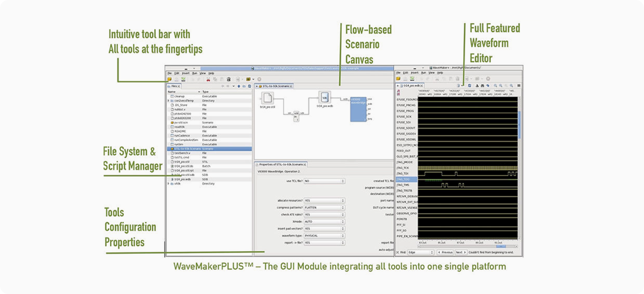This screenshot has height=294, width=644.
Task: Click the new folder icon in Files panel header
Action: [x=244, y=87]
